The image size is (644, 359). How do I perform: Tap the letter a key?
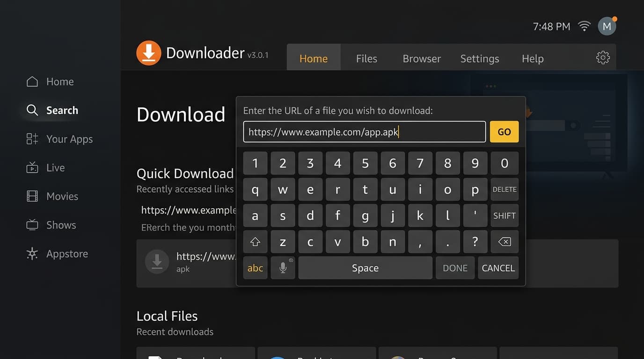(255, 215)
